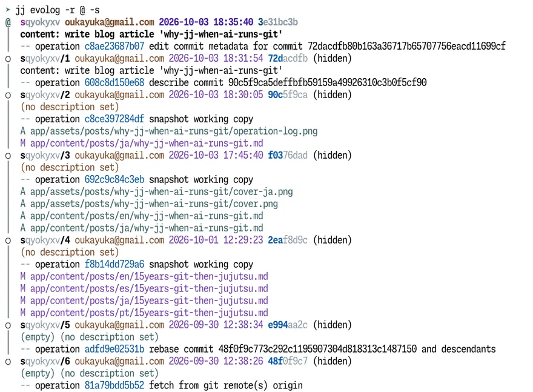
Task: Click the added file path ending cover.png
Action: [154, 204]
